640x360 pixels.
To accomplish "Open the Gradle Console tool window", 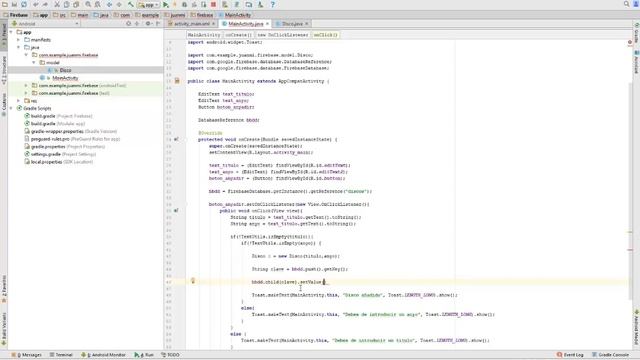I will (x=611, y=355).
